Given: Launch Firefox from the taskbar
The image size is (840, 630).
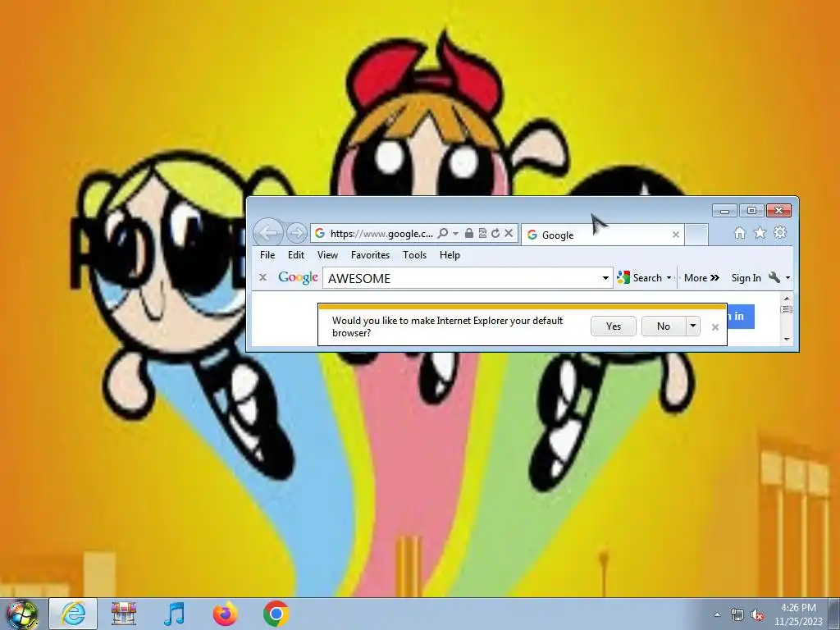Looking at the screenshot, I should pos(225,614).
